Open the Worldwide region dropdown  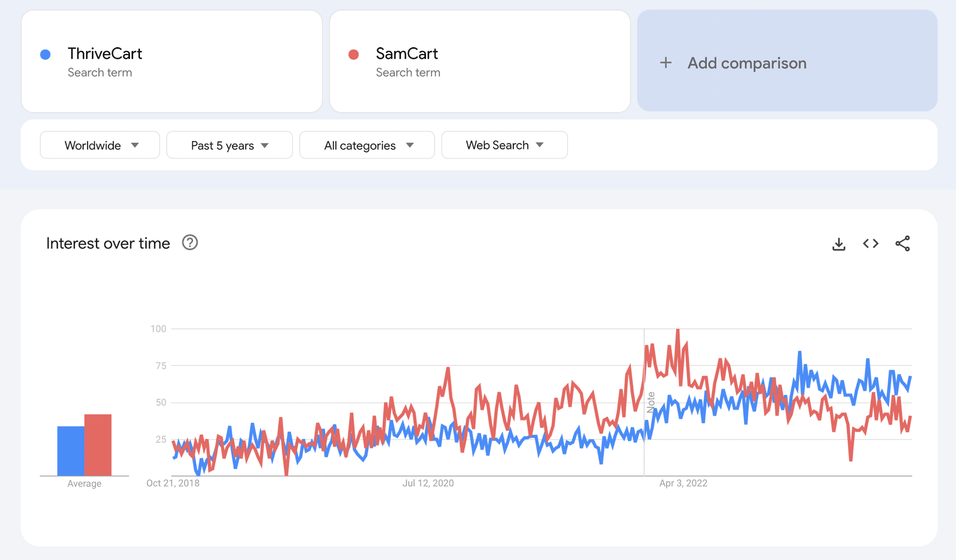100,145
